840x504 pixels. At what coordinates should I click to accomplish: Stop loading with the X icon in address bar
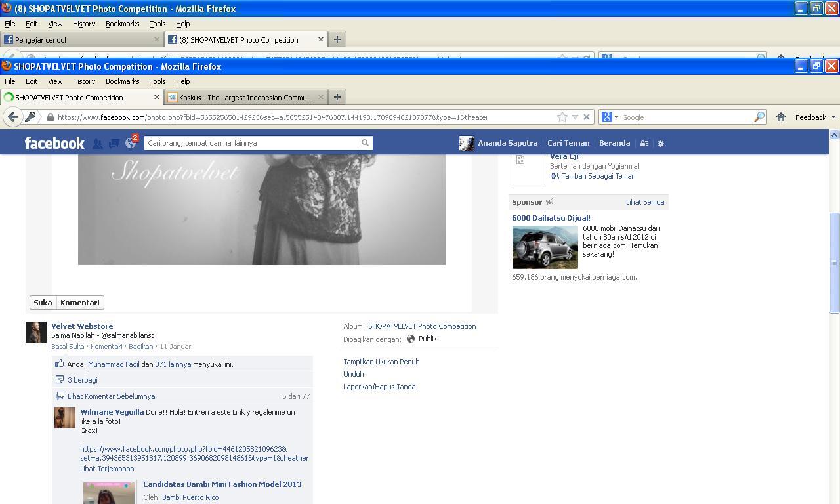coord(587,117)
